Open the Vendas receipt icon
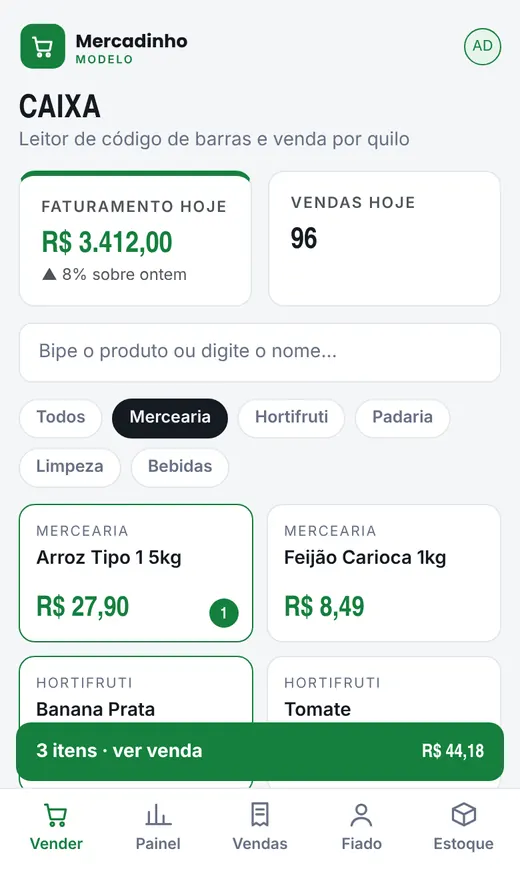 [260, 815]
